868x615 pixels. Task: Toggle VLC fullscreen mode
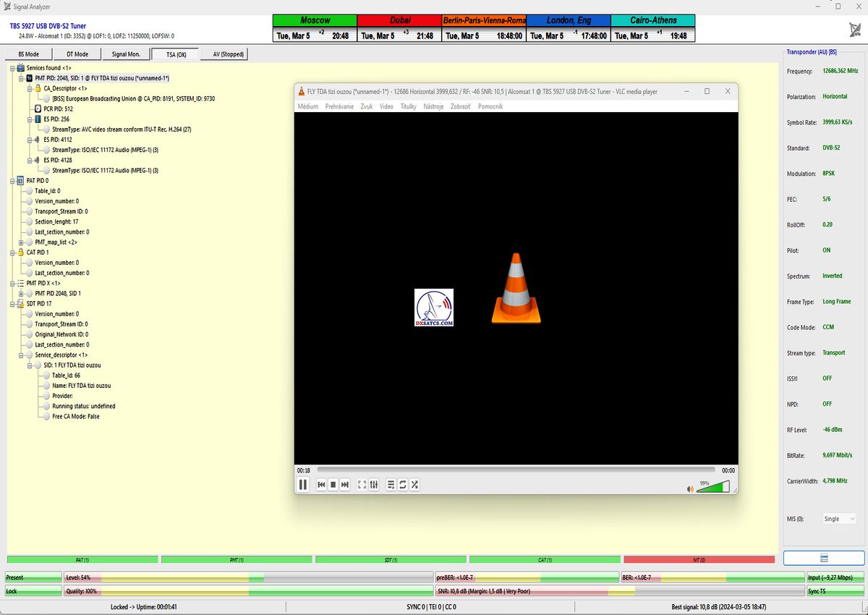pyautogui.click(x=362, y=485)
